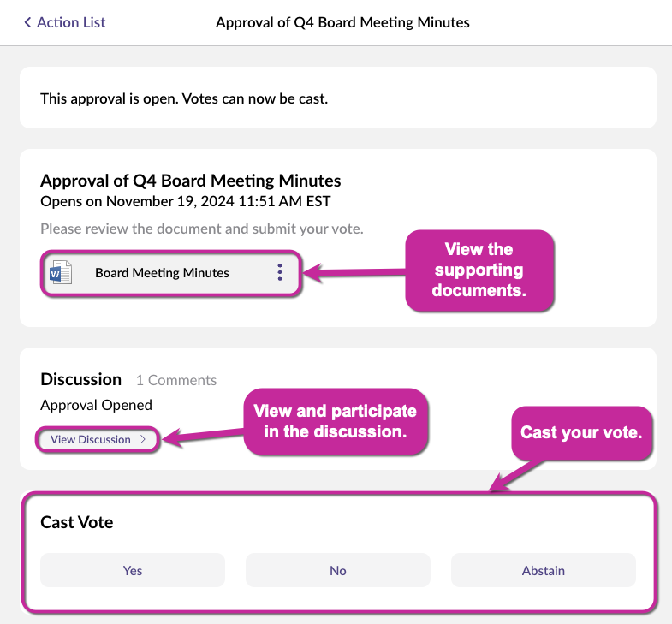Vote Yes on the approval
This screenshot has height=624, width=672.
click(x=133, y=570)
